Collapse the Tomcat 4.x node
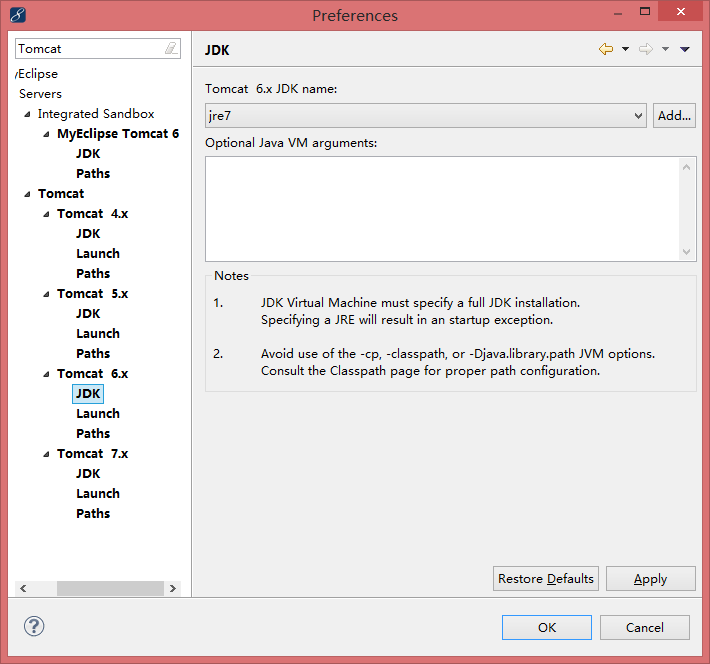The image size is (710, 664). point(46,214)
